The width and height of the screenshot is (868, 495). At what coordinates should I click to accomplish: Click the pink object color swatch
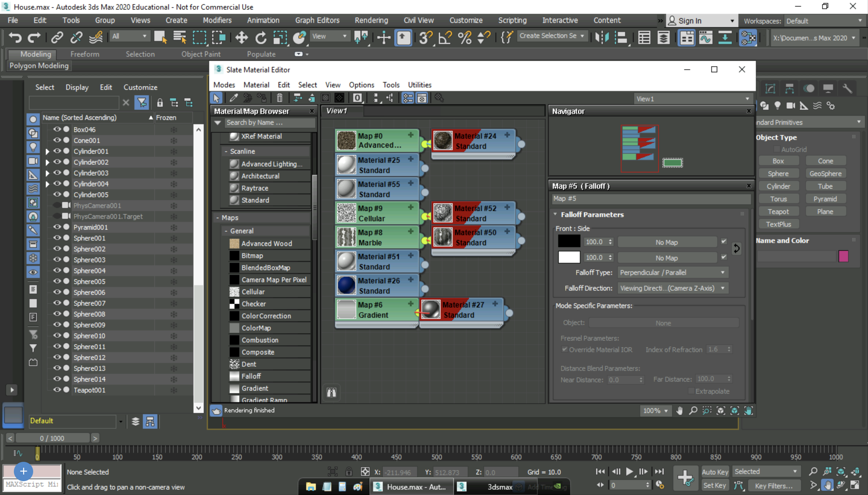tap(843, 256)
